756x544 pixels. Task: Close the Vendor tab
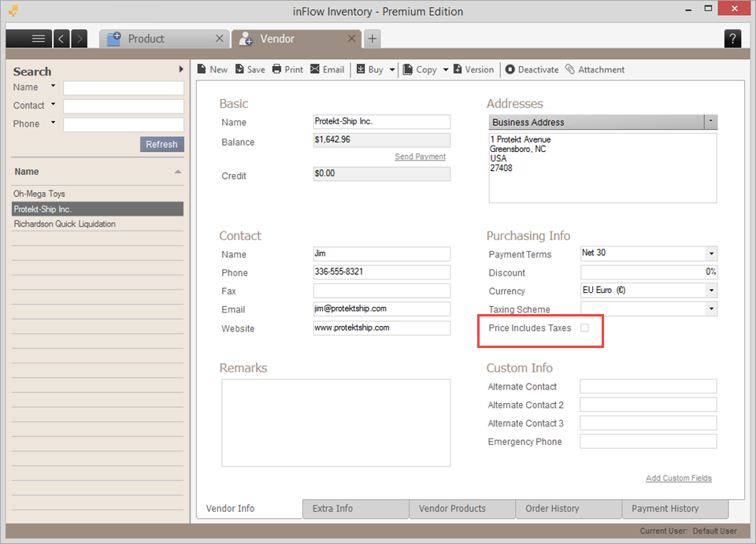352,39
